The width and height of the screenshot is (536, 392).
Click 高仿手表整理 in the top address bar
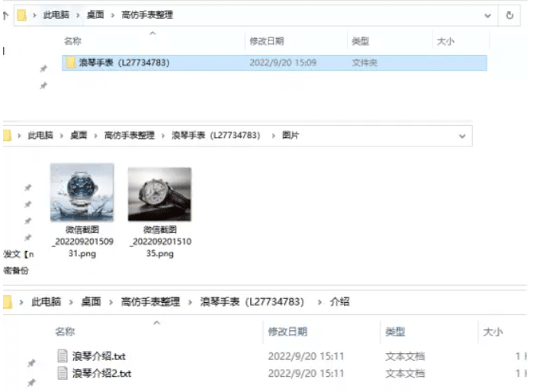147,15
